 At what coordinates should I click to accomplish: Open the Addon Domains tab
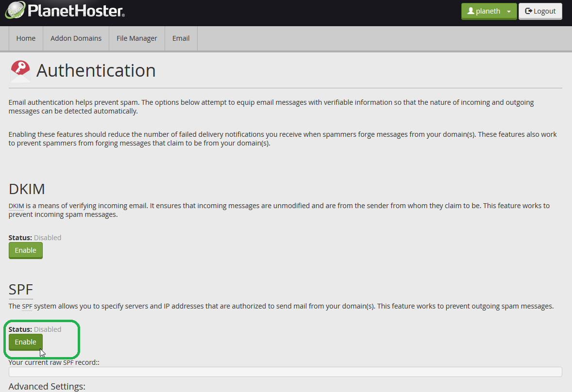76,38
